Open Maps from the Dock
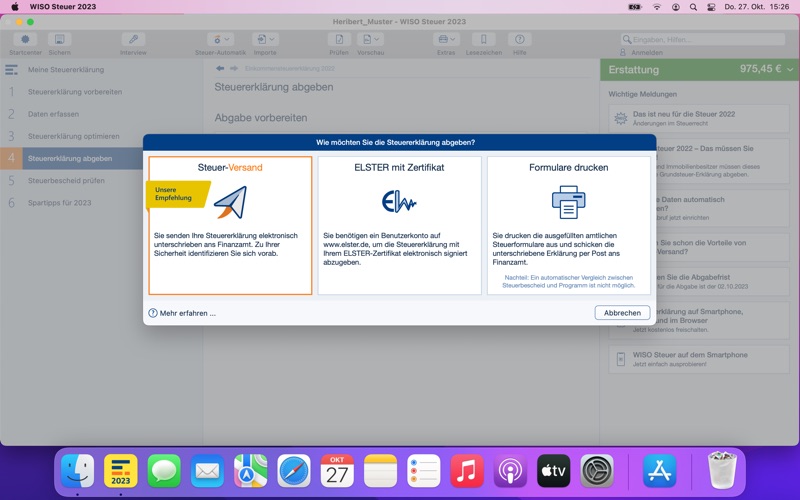Viewport: 800px width, 500px height. pos(251,470)
